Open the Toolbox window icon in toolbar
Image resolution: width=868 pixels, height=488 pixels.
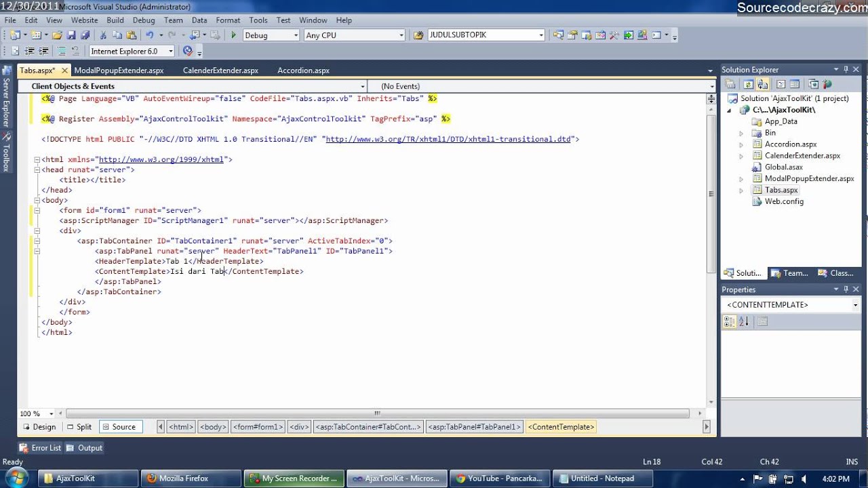click(614, 35)
